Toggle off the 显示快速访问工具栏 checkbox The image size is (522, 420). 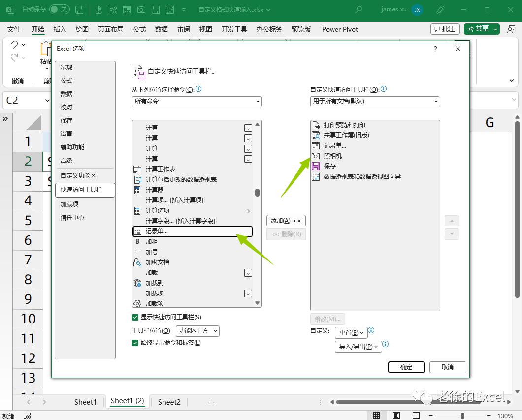pyautogui.click(x=135, y=317)
